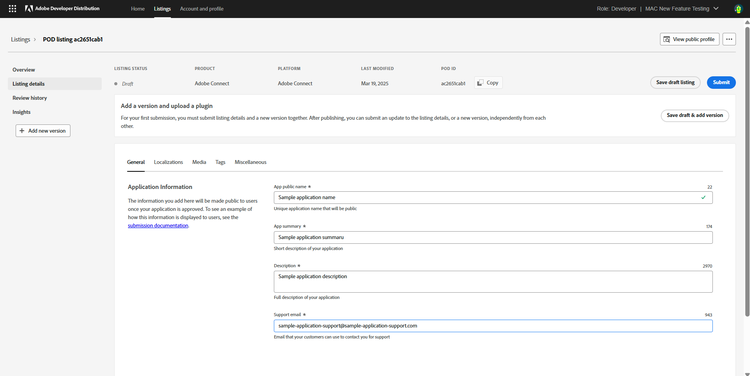The image size is (750, 376).
Task: Go to the Home nav item
Action: (138, 9)
